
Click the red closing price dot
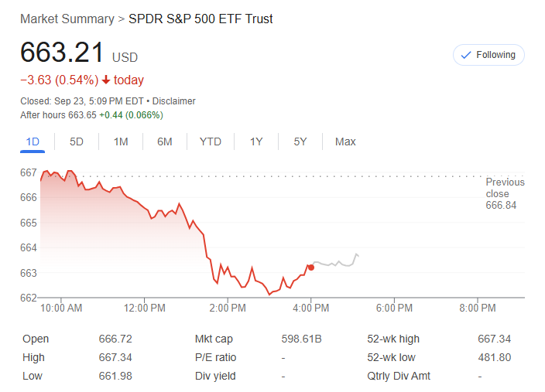pyautogui.click(x=311, y=267)
